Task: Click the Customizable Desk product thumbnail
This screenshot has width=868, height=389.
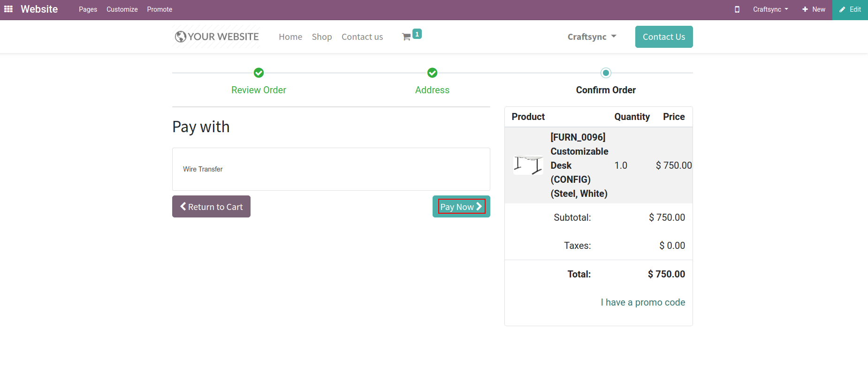Action: (x=528, y=165)
